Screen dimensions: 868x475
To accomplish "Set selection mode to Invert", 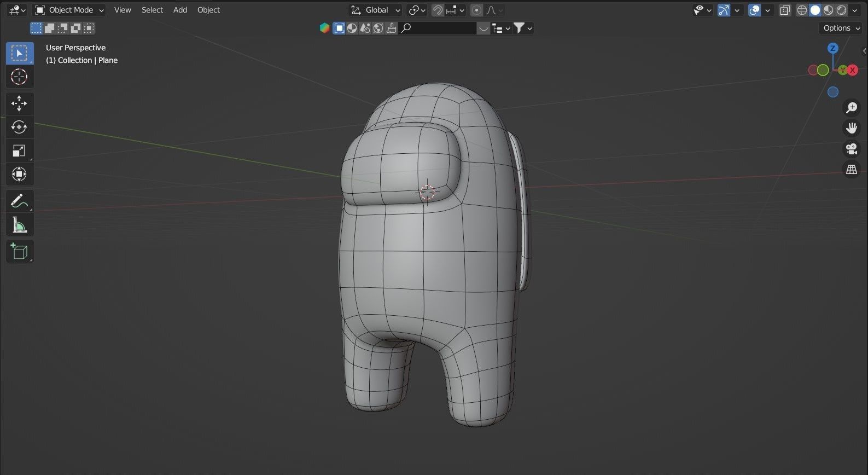I will [x=75, y=28].
